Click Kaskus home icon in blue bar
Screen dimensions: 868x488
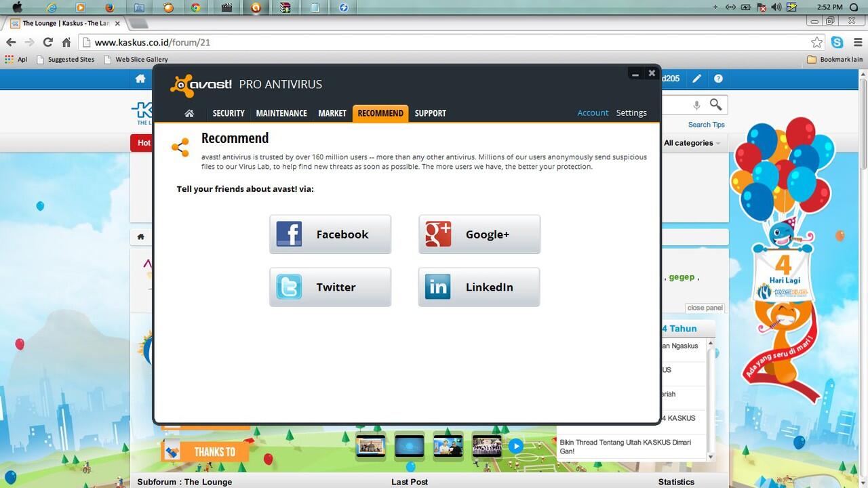click(140, 79)
